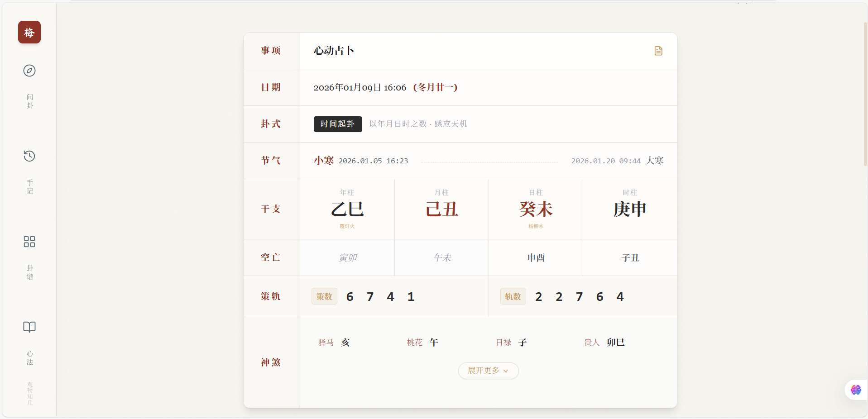The height and width of the screenshot is (419, 868).
Task: Click the 大寒 solar term label
Action: tap(655, 161)
